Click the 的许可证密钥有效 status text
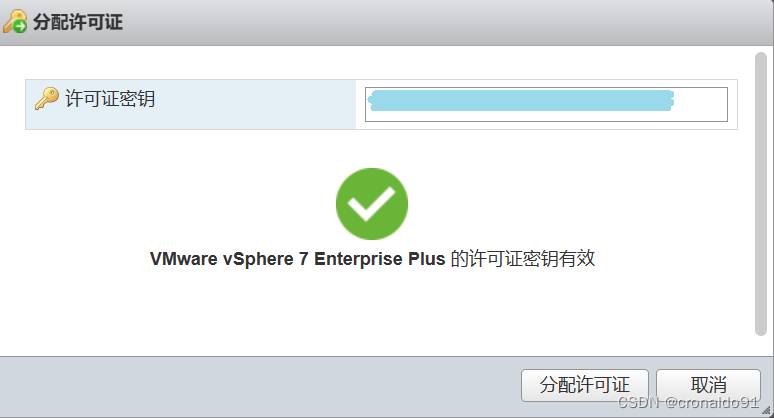774x418 pixels. pos(523,259)
